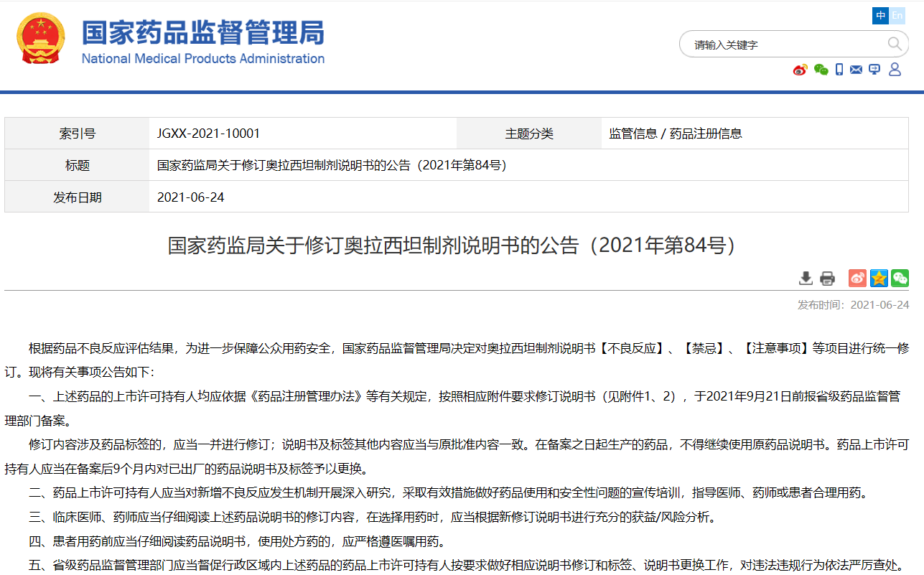The width and height of the screenshot is (924, 575).
Task: Open the Weibo icon in the header
Action: pos(800,70)
